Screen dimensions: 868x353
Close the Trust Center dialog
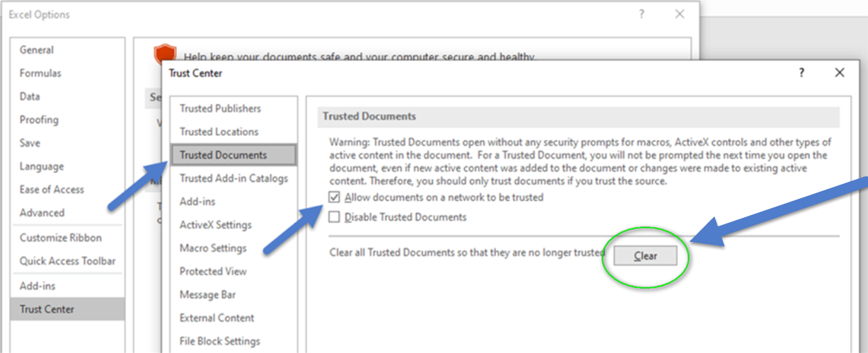click(x=839, y=73)
